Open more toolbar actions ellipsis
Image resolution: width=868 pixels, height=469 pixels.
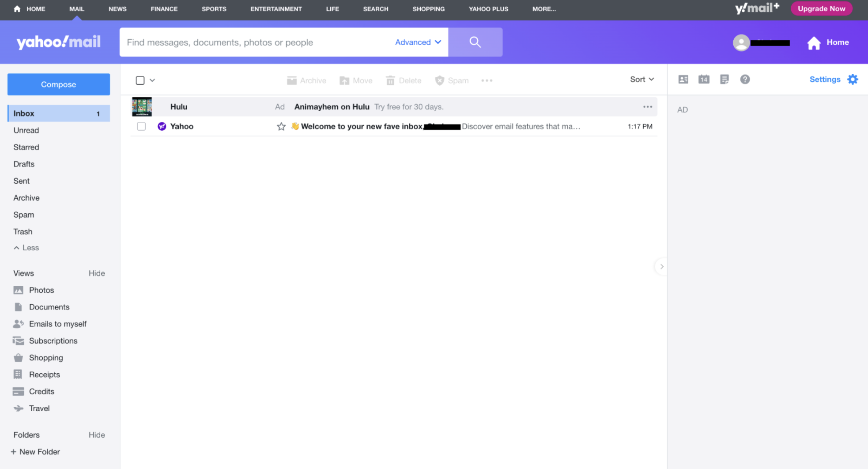(x=487, y=80)
